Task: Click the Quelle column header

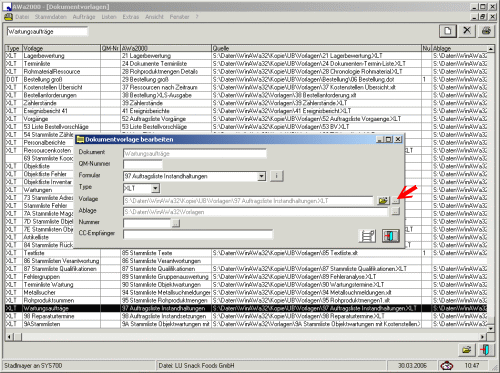Action: coord(316,48)
